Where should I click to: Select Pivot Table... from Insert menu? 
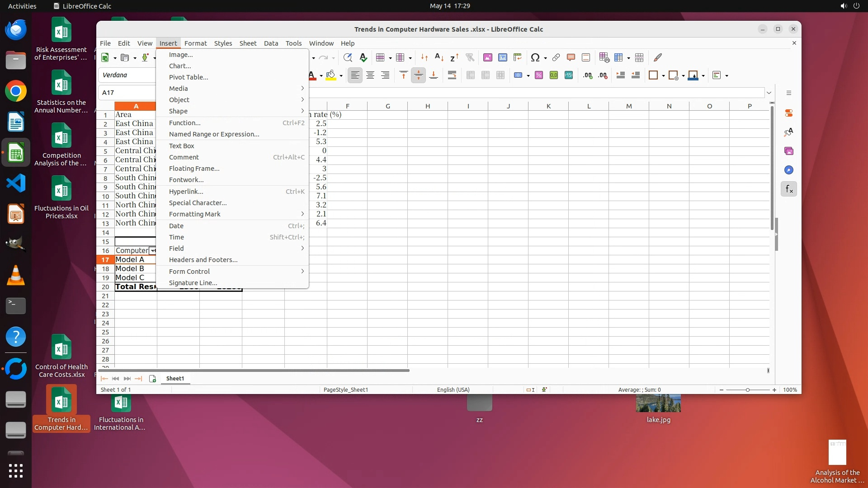[x=189, y=77]
